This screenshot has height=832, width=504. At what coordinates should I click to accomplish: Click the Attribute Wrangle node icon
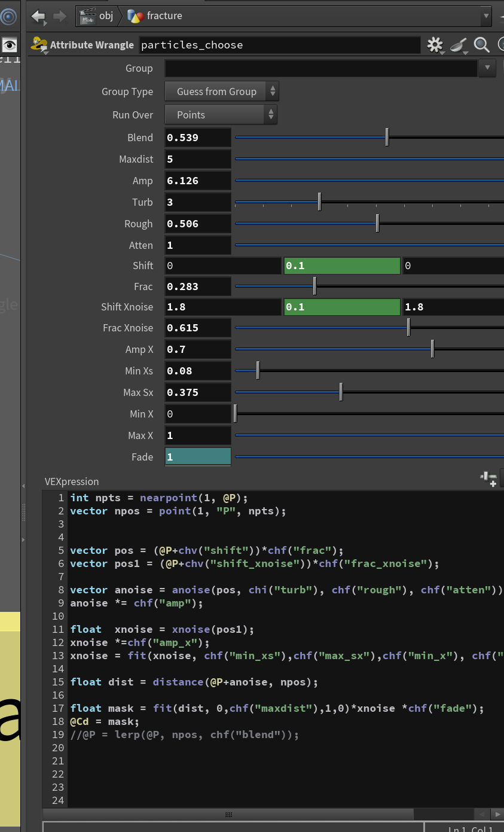click(x=39, y=45)
